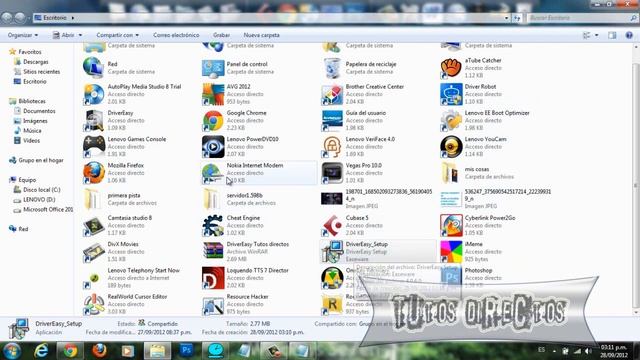Open the Abrir dropdown arrow

pos(80,35)
